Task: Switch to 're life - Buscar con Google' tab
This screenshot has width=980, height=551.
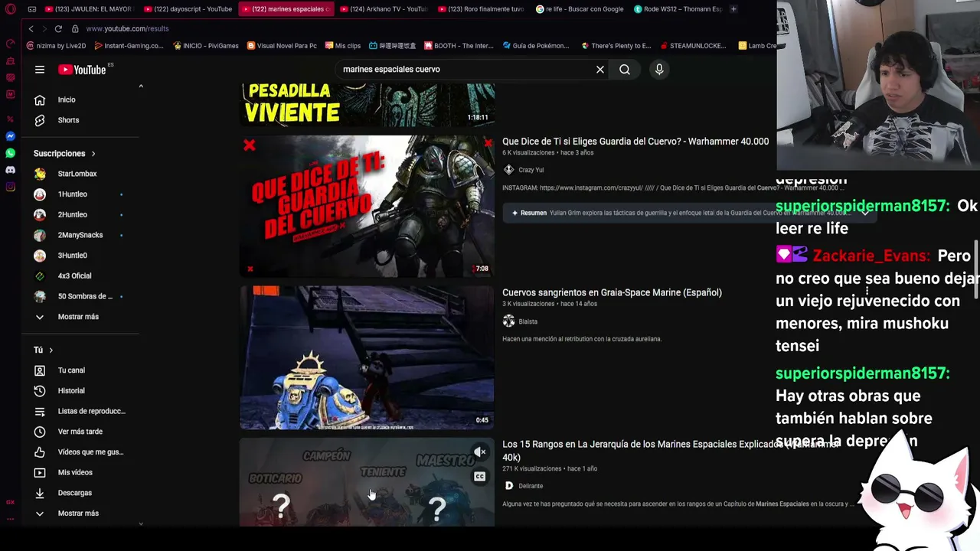Action: [580, 9]
